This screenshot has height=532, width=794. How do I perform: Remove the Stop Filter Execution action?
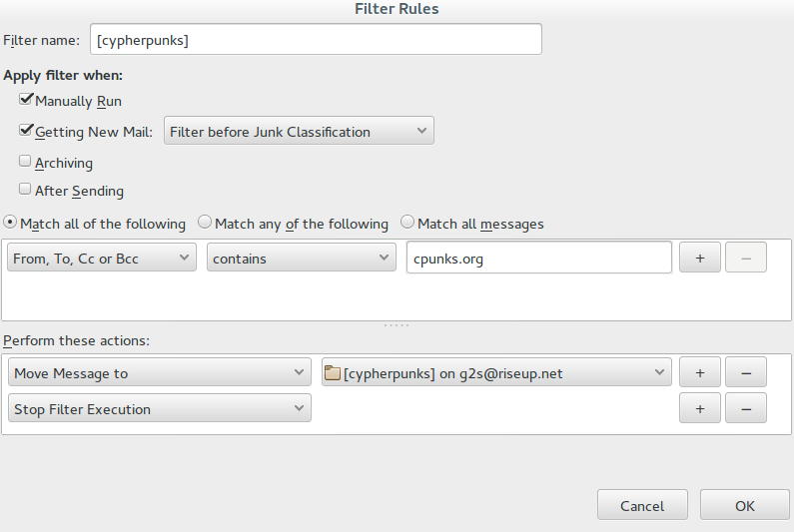click(745, 408)
